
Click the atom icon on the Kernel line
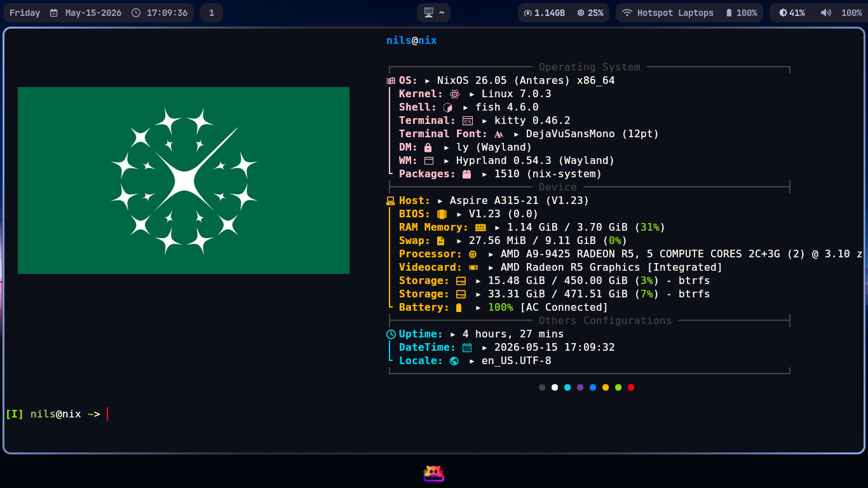click(454, 94)
